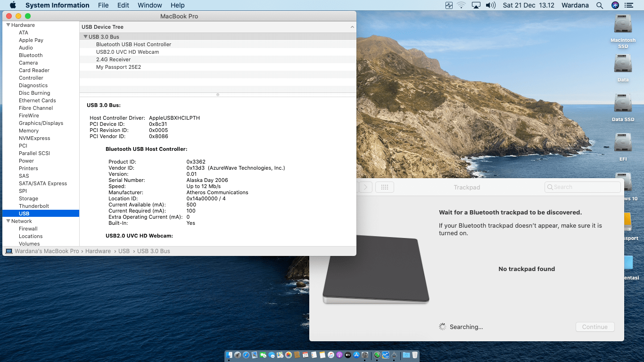Viewport: 644px width, 362px height.
Task: Open App Store from the Dock
Action: click(x=356, y=355)
